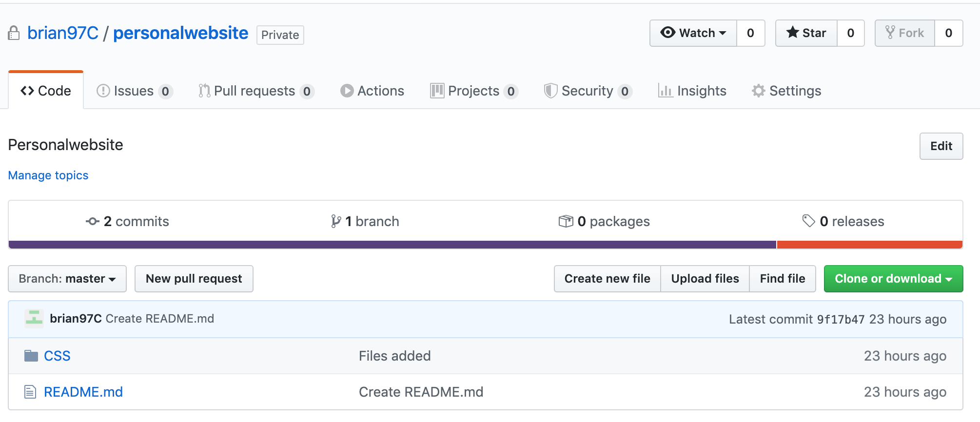Select the Code tab
This screenshot has width=980, height=422.
(46, 91)
